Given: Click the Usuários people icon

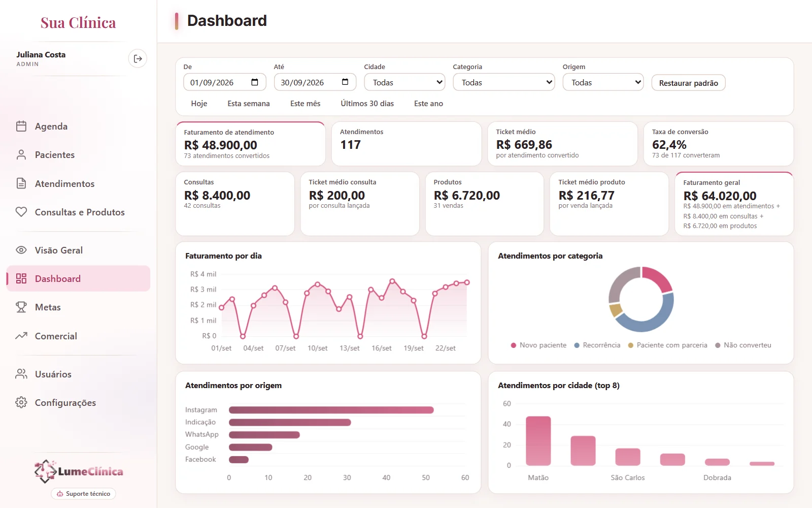Looking at the screenshot, I should click(21, 374).
